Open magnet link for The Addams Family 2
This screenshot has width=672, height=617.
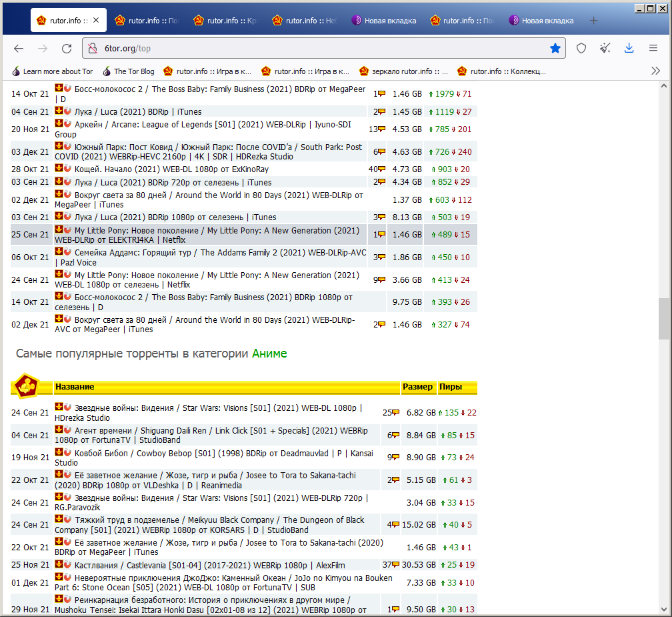coord(67,251)
